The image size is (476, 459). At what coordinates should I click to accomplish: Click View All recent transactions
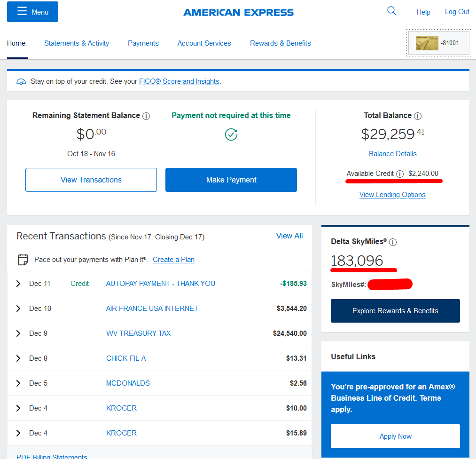coord(289,236)
